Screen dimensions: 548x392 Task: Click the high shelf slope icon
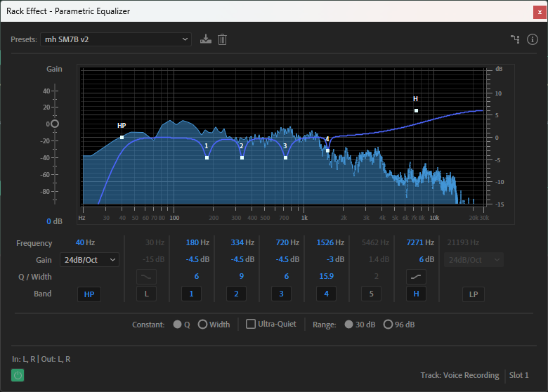[x=416, y=277]
